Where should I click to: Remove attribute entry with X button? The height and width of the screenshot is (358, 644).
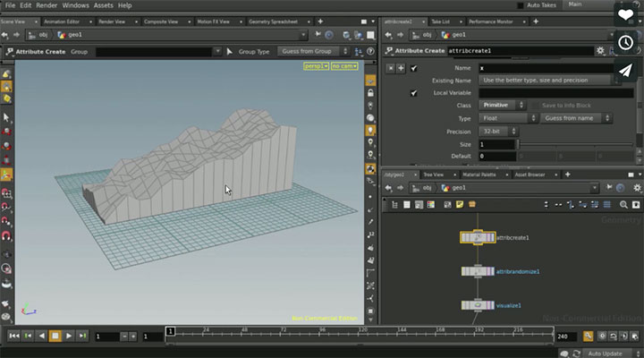[x=390, y=68]
